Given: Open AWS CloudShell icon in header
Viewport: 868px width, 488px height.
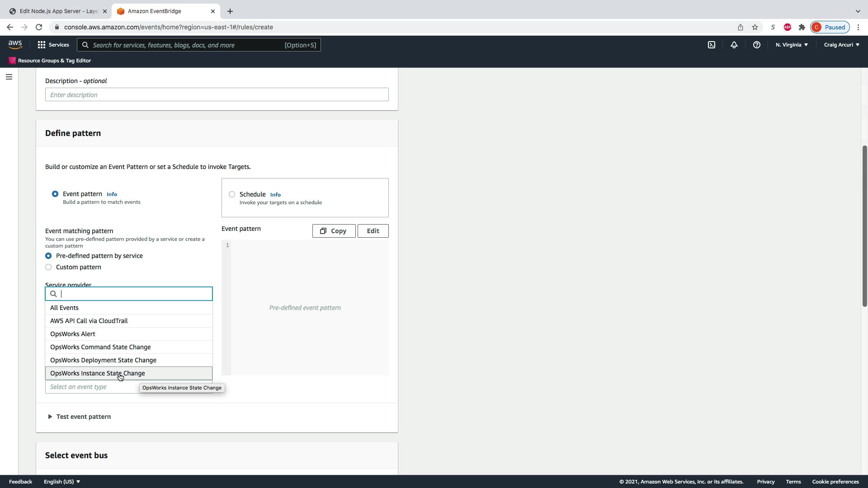Looking at the screenshot, I should click(712, 45).
